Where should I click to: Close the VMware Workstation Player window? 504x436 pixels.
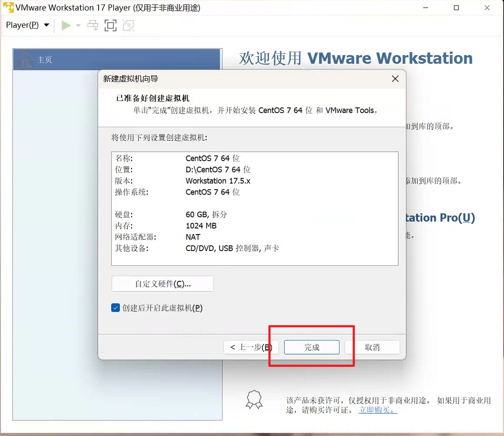[x=487, y=8]
